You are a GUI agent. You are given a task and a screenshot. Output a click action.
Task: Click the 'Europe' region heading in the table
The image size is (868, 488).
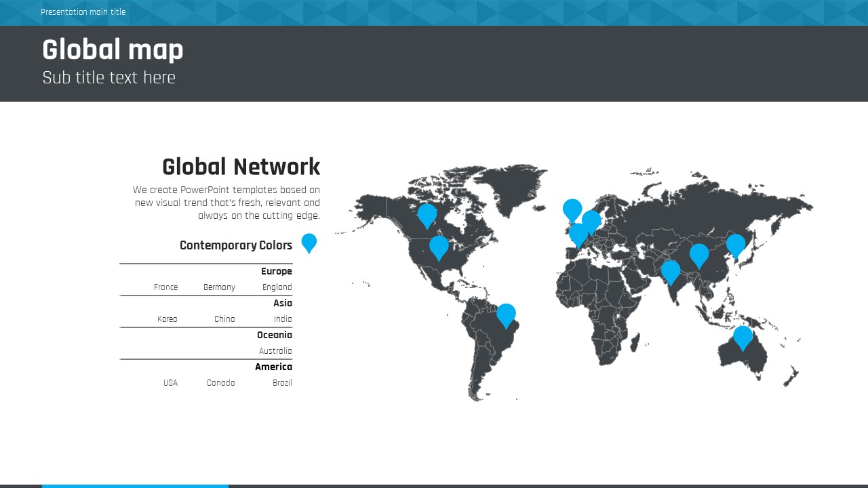pyautogui.click(x=276, y=272)
